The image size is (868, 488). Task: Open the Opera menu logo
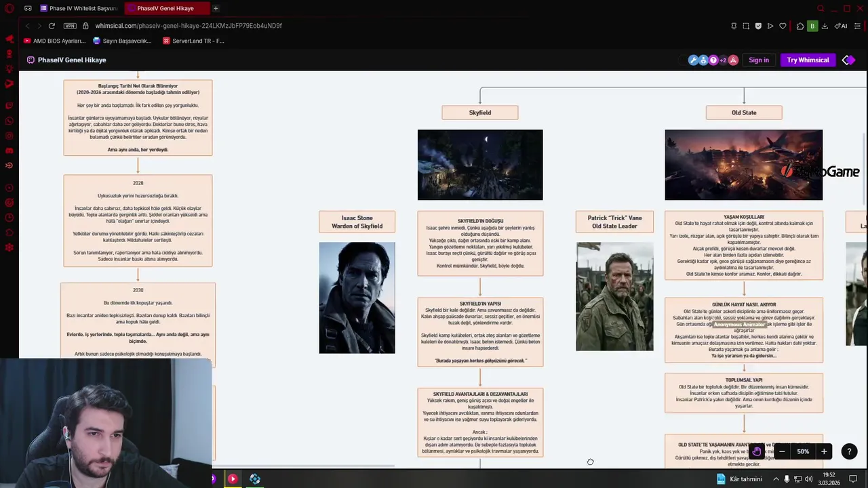(9, 8)
